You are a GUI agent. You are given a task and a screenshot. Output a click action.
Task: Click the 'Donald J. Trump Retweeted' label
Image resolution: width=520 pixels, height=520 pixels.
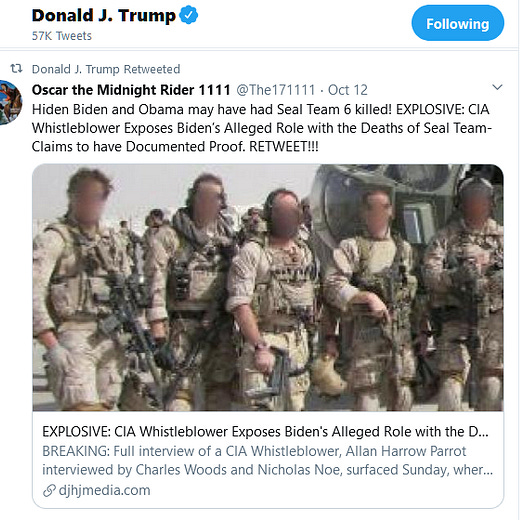point(106,69)
